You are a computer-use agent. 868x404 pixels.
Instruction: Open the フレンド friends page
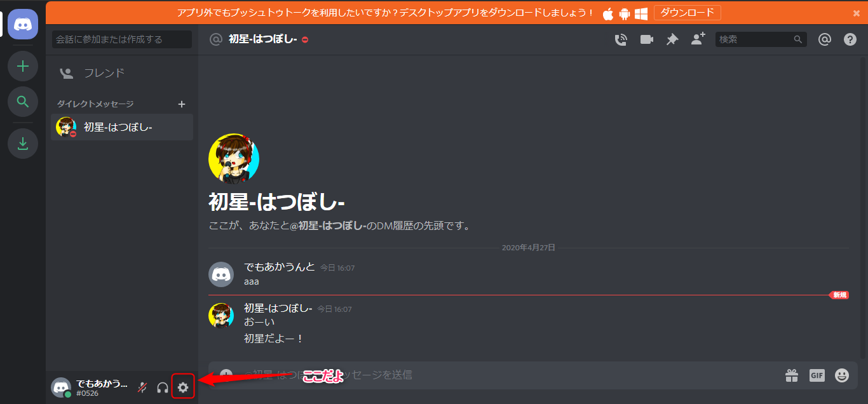[x=122, y=73]
